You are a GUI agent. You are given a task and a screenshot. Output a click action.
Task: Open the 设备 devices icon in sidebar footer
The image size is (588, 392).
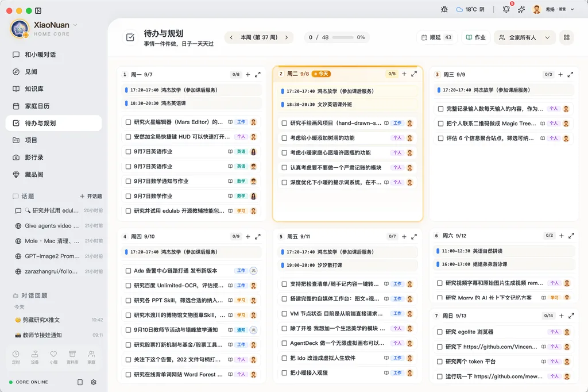[x=35, y=357]
